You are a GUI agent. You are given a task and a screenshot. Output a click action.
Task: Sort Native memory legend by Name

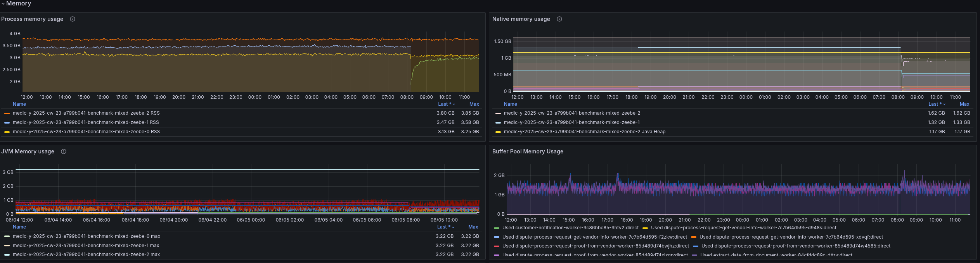[x=511, y=104]
